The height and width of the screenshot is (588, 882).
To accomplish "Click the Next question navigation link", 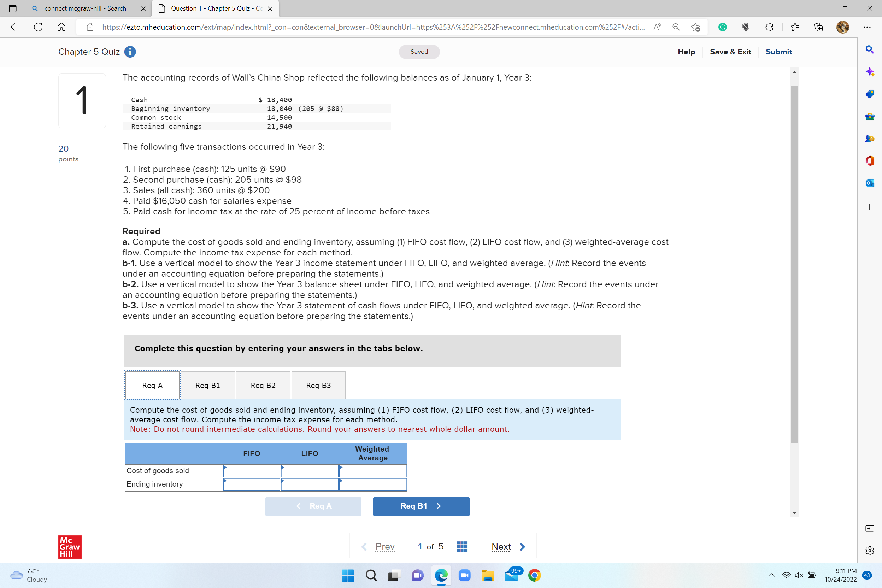I will 501,546.
